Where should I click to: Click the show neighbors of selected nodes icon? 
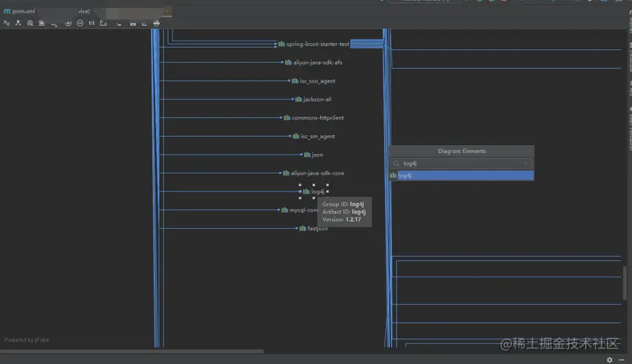tap(18, 23)
